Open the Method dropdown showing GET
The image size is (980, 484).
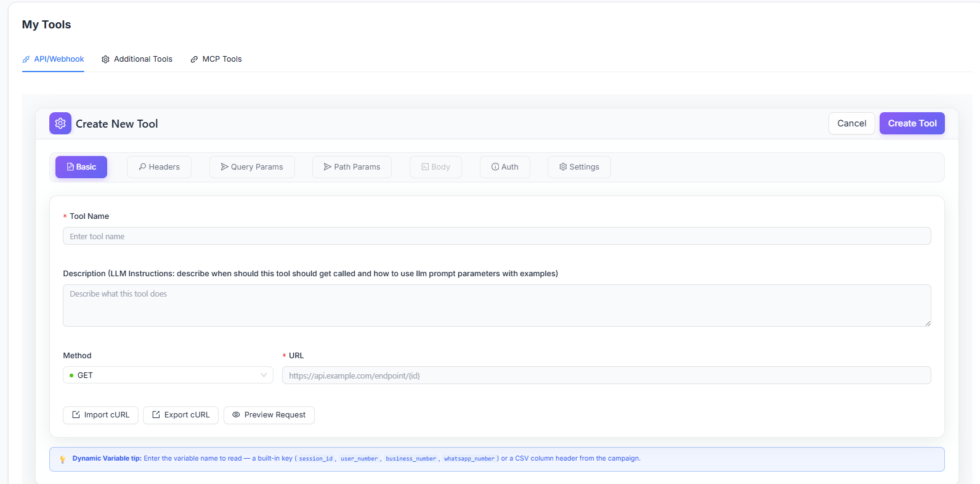168,375
